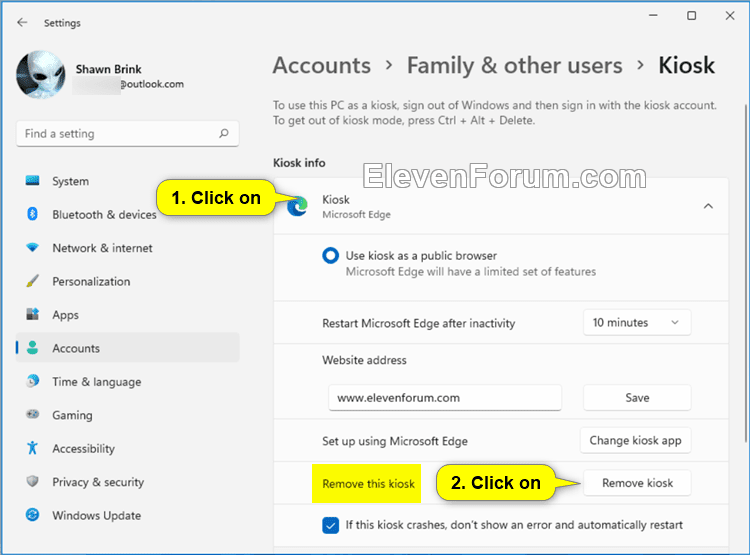This screenshot has width=750, height=555.
Task: Open System settings category
Action: point(127,181)
